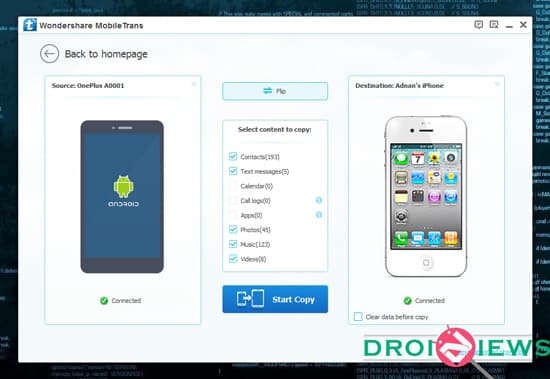550x379 pixels.
Task: Click destination Connected green check icon
Action: pos(407,301)
